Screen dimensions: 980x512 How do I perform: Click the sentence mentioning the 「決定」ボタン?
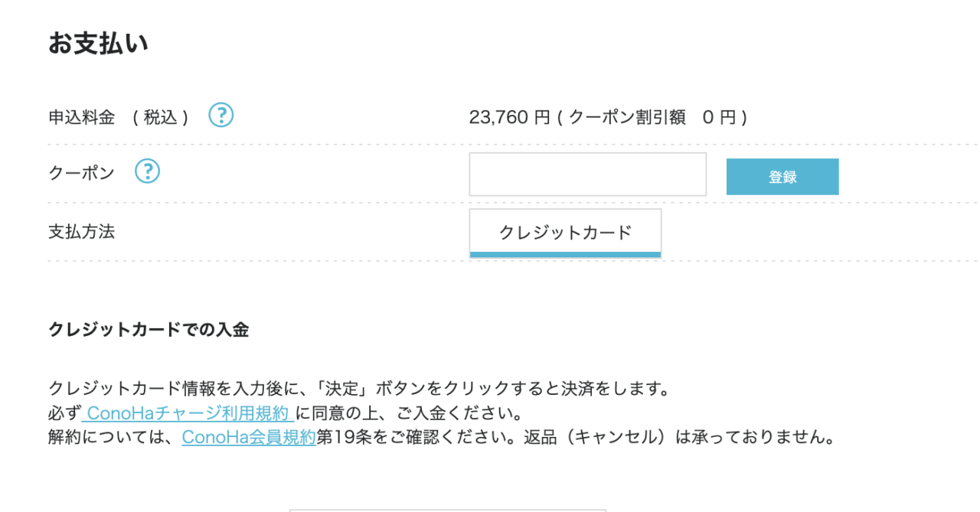point(359,389)
